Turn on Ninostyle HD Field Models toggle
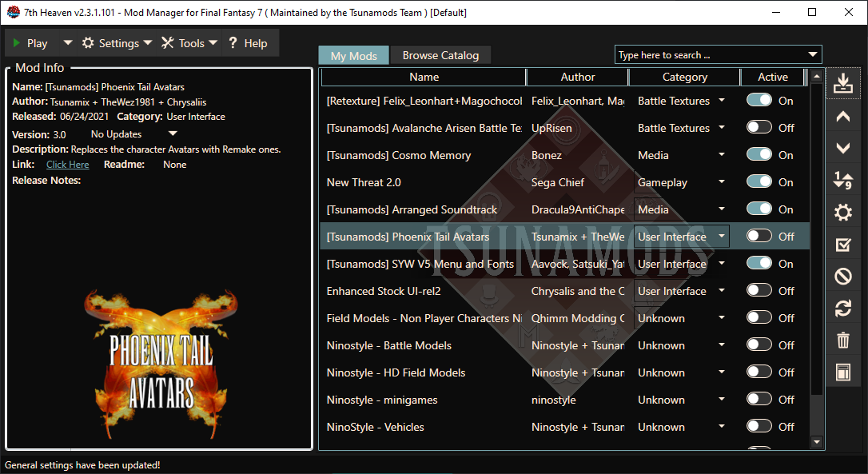 [x=759, y=372]
